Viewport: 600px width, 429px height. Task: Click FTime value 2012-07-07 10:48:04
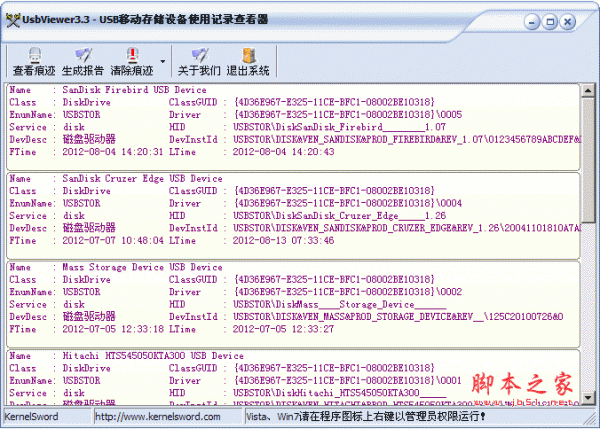(x=113, y=241)
